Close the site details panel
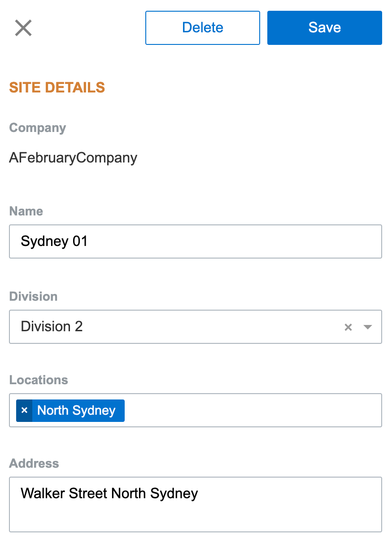Viewport: 392px width, 544px height. pyautogui.click(x=23, y=28)
